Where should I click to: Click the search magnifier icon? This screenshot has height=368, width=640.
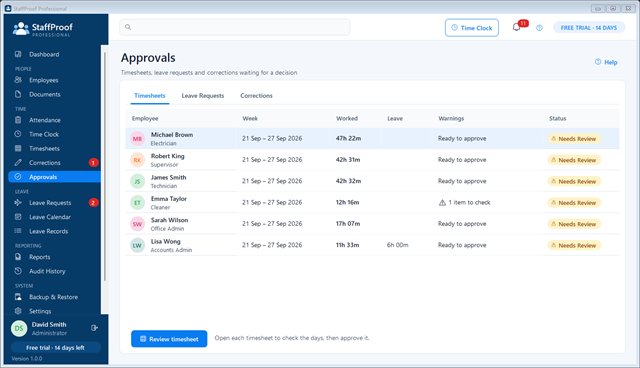tap(128, 27)
